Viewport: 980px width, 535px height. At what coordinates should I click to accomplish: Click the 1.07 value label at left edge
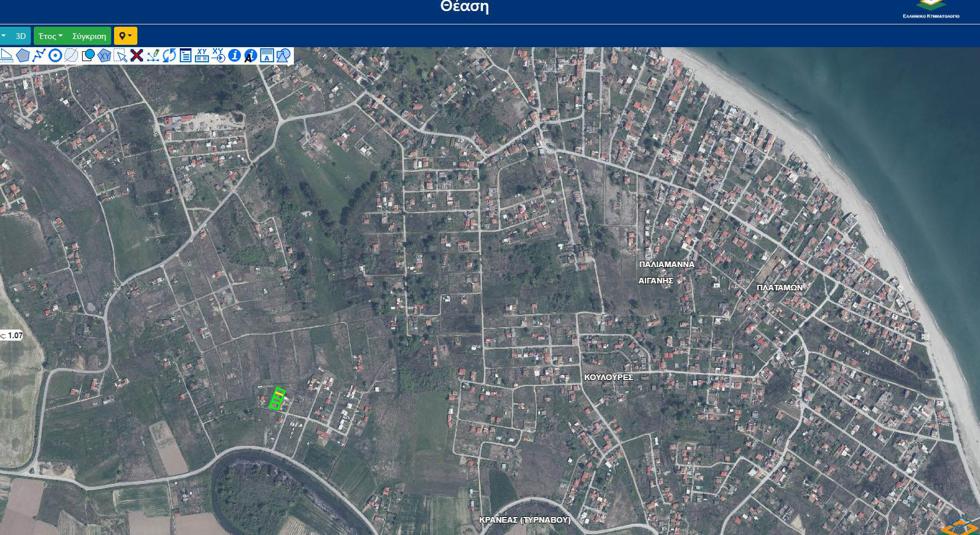click(15, 336)
